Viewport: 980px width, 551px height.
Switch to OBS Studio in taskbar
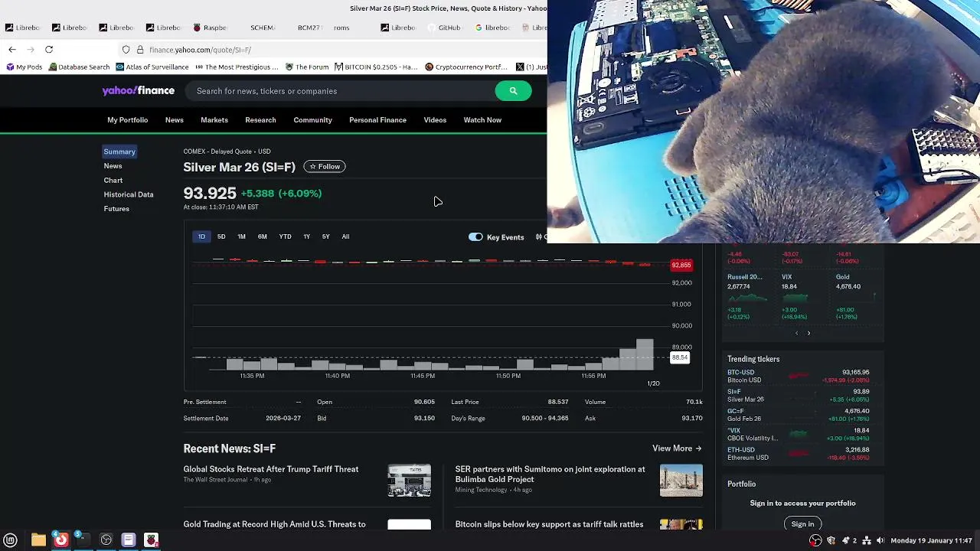pyautogui.click(x=106, y=540)
